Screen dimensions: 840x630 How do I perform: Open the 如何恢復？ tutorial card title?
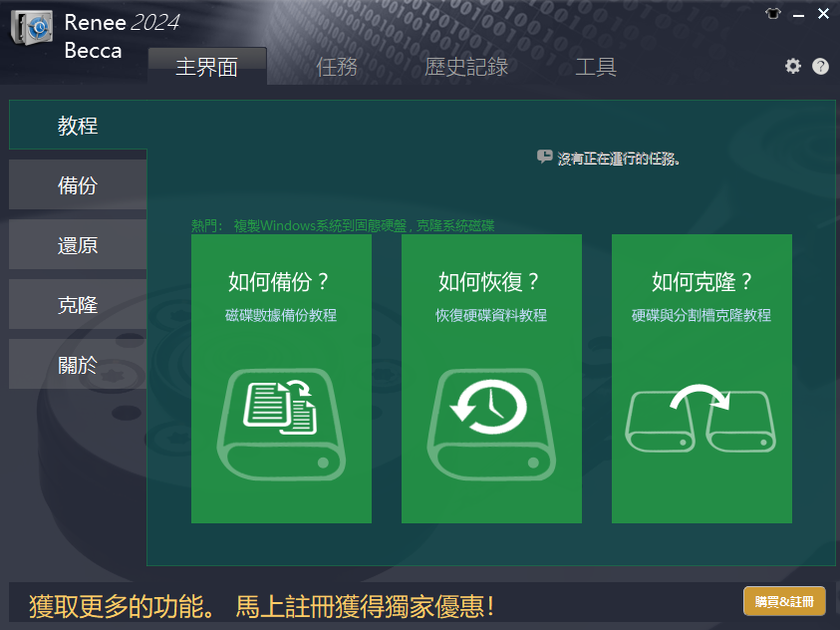pyautogui.click(x=488, y=282)
